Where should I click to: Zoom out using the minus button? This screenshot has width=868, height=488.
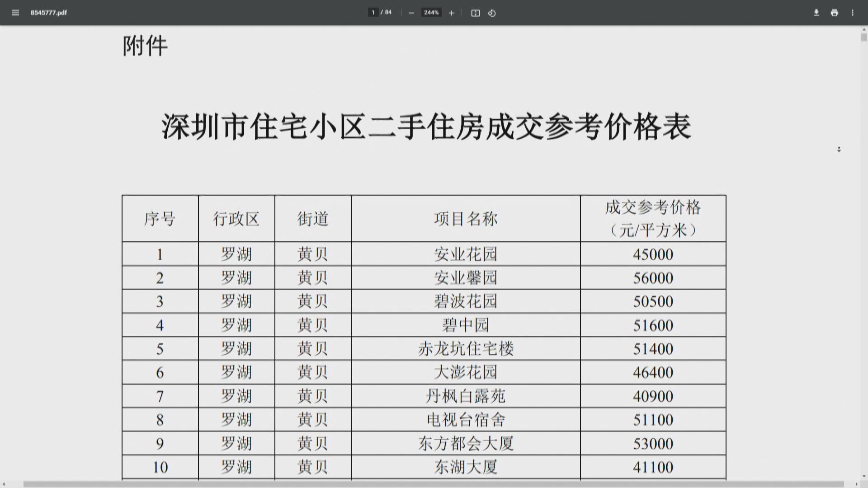[x=410, y=13]
